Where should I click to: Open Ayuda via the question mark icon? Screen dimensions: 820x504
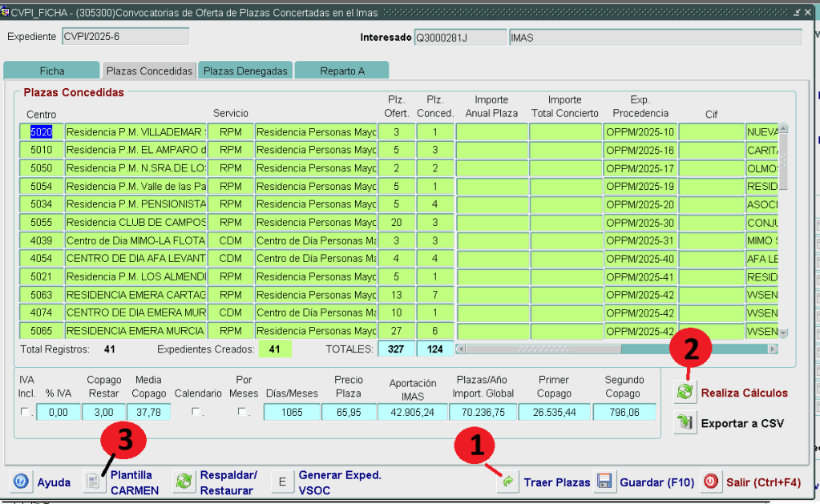click(22, 482)
